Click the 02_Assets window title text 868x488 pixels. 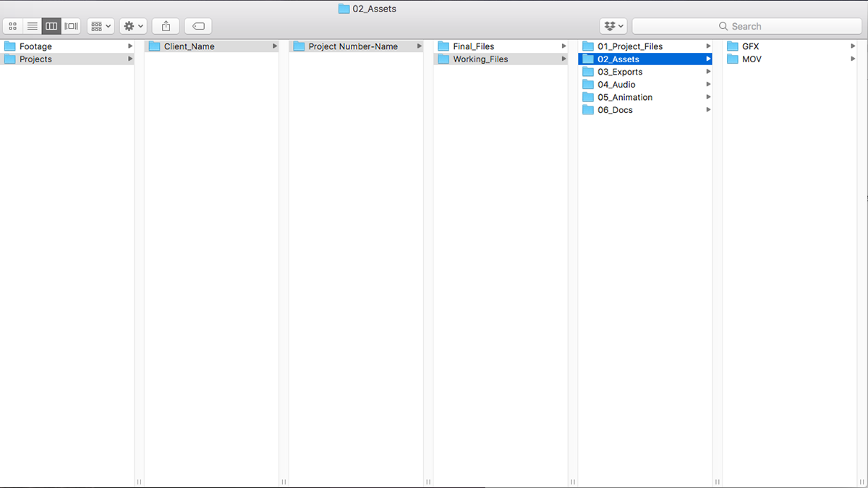374,9
